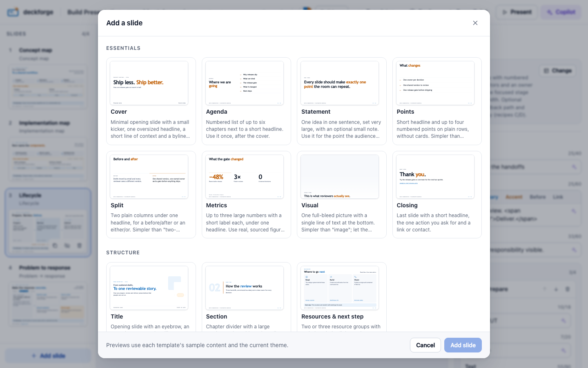Image resolution: width=588 pixels, height=368 pixels.
Task: Choose Resources & next step template
Action: pos(341,297)
